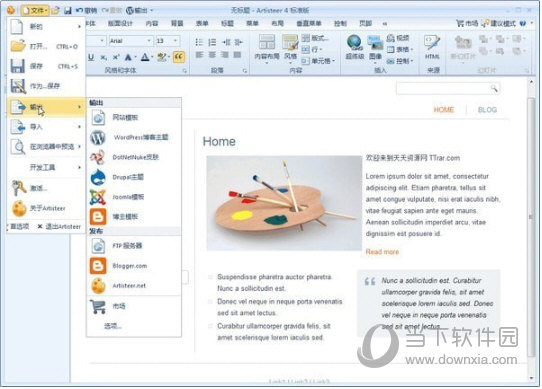Open the Arial font name dropdown

(x=131, y=41)
